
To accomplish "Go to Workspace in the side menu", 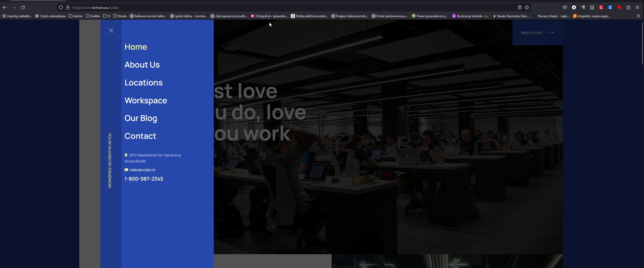I will pos(146,100).
